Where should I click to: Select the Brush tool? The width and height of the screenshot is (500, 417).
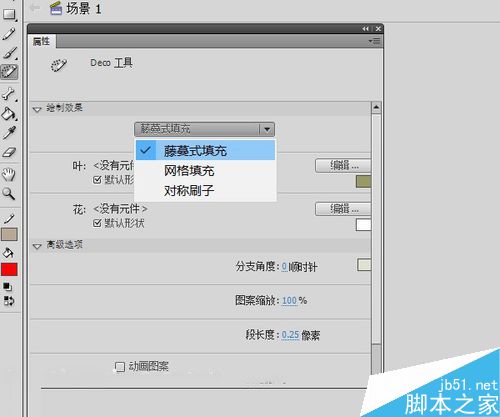(x=9, y=53)
